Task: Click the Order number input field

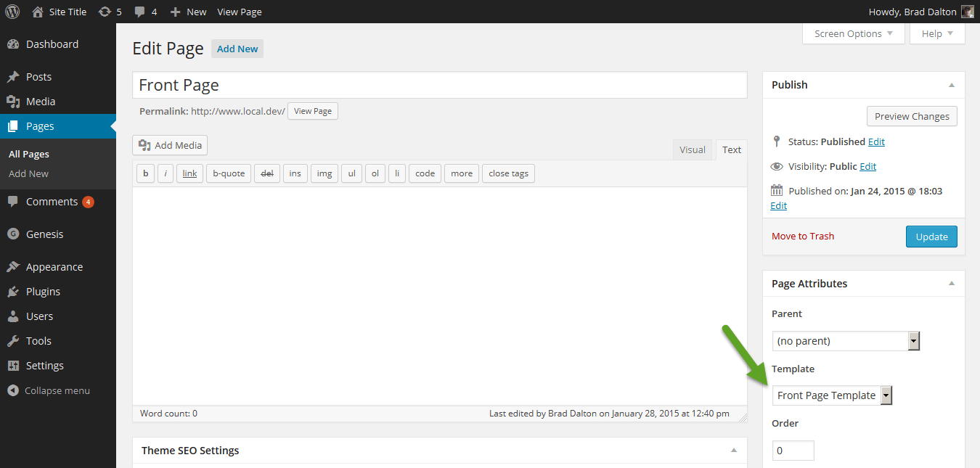Action: (793, 450)
